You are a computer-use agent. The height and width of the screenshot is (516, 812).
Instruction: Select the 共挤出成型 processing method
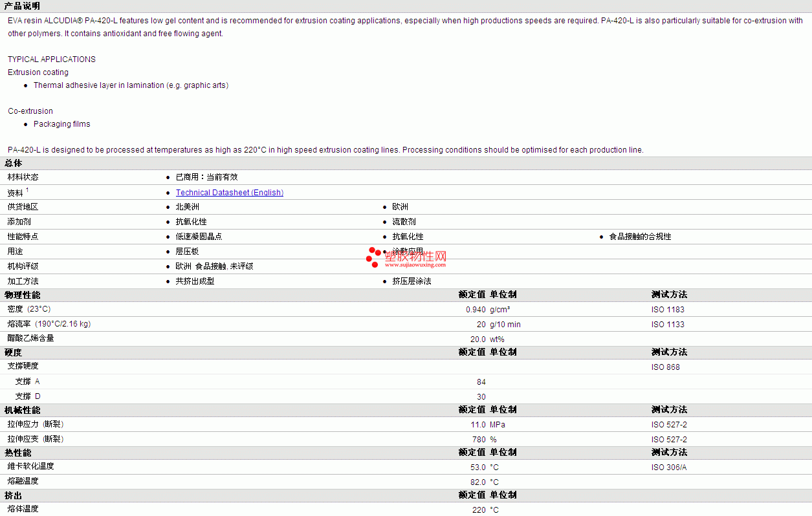click(195, 281)
